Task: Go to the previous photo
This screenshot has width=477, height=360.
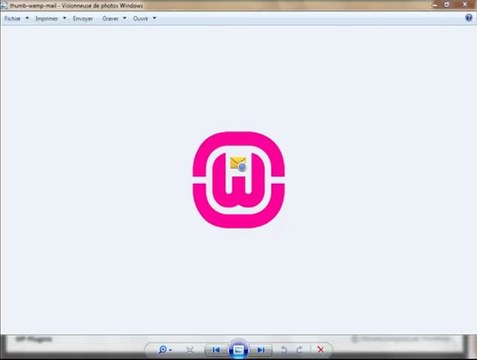Action: pyautogui.click(x=216, y=350)
